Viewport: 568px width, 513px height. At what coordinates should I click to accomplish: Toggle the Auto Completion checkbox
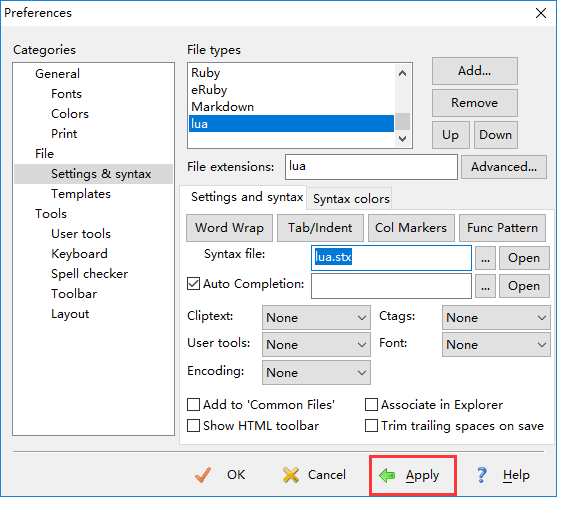[193, 284]
